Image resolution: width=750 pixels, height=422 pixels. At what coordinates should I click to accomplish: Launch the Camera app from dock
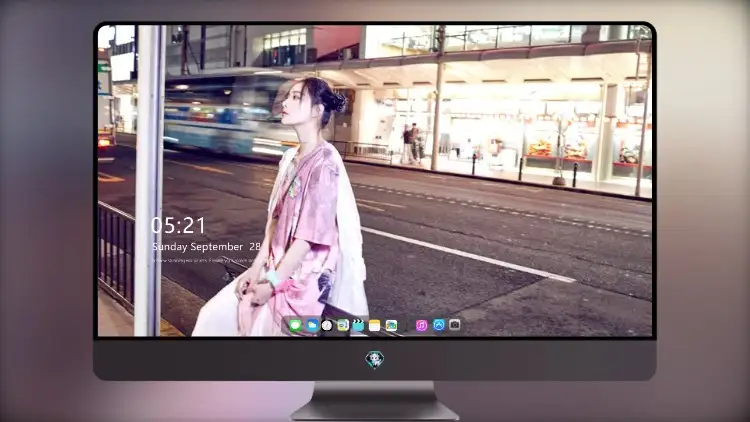coord(455,325)
